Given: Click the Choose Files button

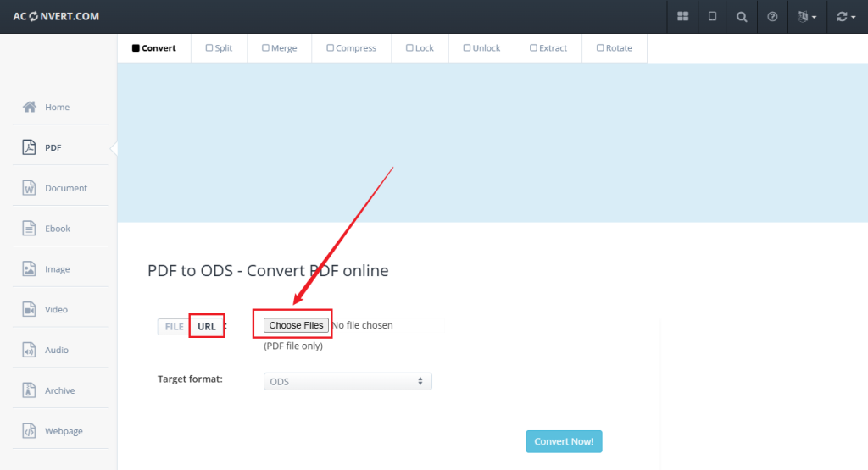Looking at the screenshot, I should click(296, 325).
